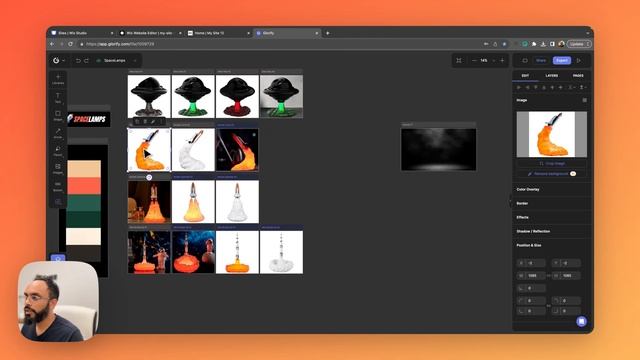640x360 pixels.
Task: Open a new browser tab
Action: point(327,33)
